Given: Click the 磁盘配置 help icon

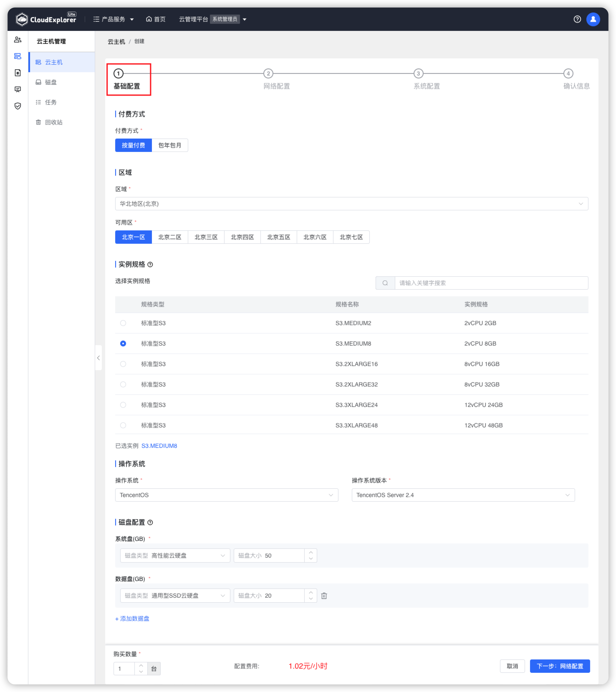Looking at the screenshot, I should click(150, 522).
